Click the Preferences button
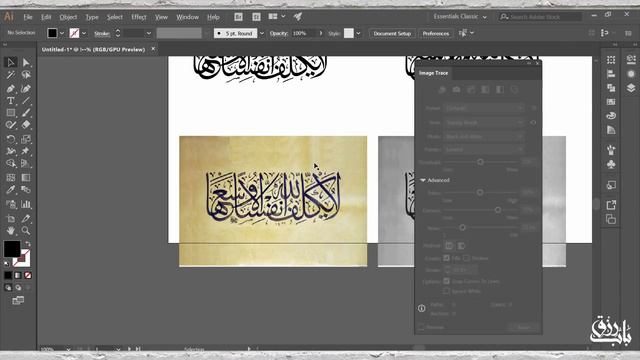This screenshot has height=360, width=640. 436,33
